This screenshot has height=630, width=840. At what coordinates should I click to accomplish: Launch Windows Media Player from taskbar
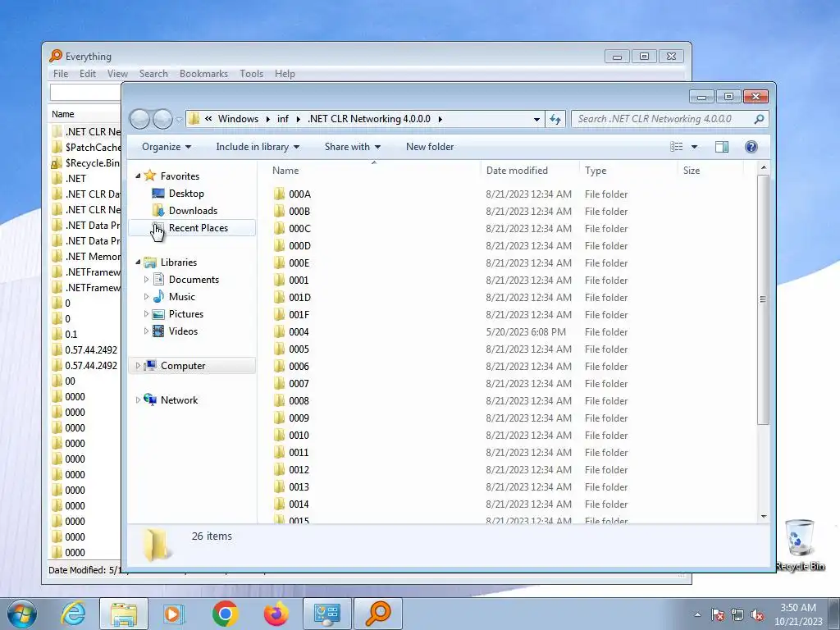coord(174,614)
